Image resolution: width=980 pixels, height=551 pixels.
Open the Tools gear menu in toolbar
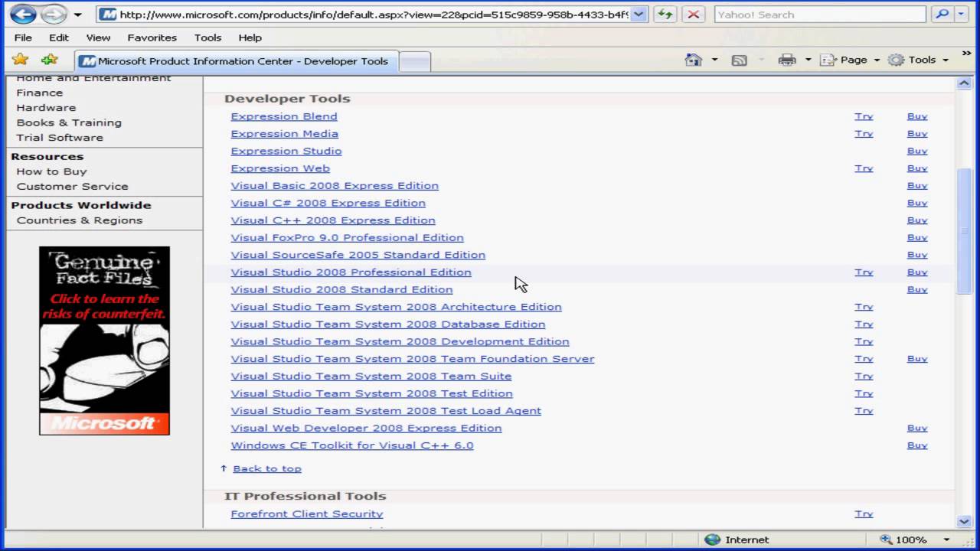point(918,60)
